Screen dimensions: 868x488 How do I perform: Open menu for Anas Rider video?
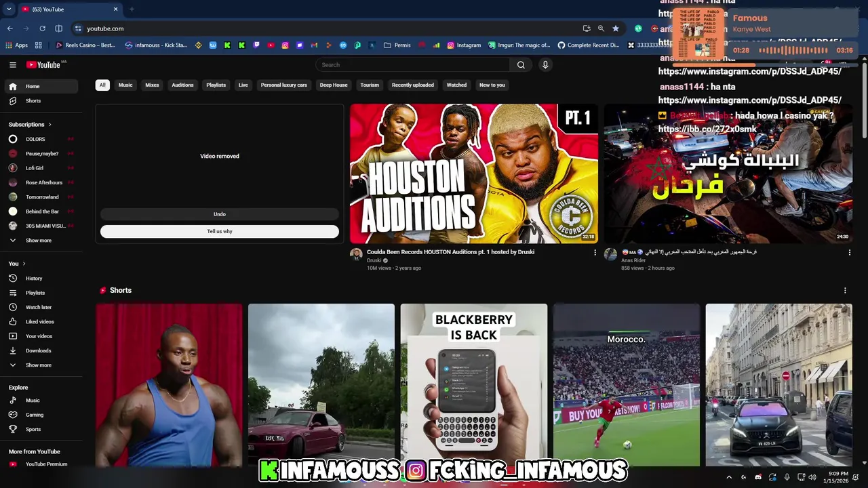(849, 253)
